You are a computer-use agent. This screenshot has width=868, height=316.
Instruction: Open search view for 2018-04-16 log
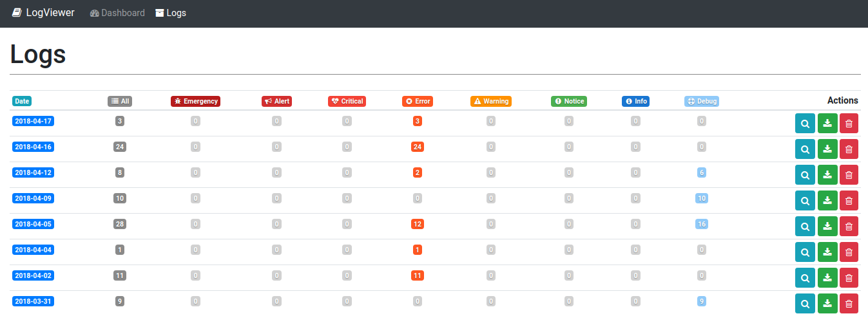(805, 149)
